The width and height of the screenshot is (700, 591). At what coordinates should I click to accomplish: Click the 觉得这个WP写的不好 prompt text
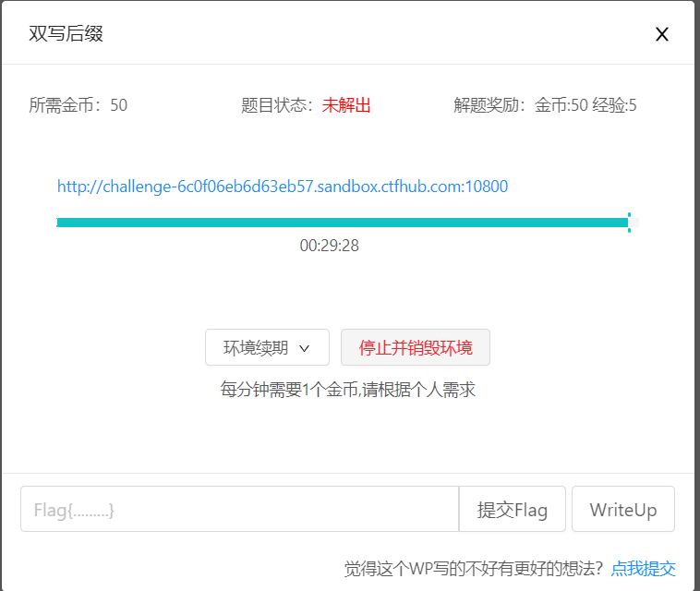tap(473, 568)
